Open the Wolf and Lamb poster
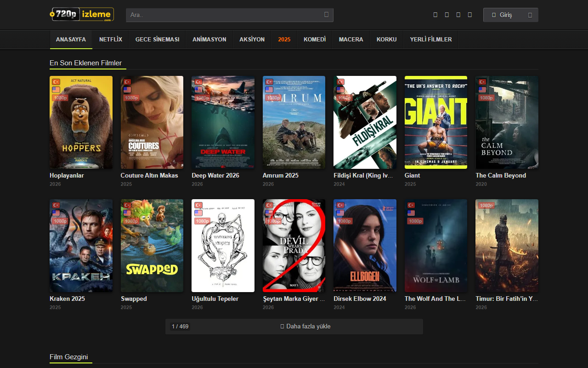588x368 pixels. tap(436, 246)
